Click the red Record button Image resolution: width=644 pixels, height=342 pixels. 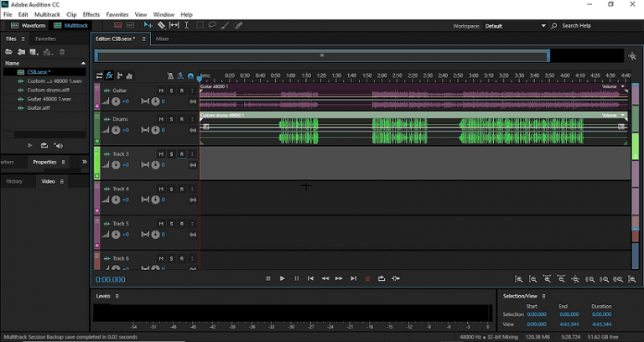(367, 278)
